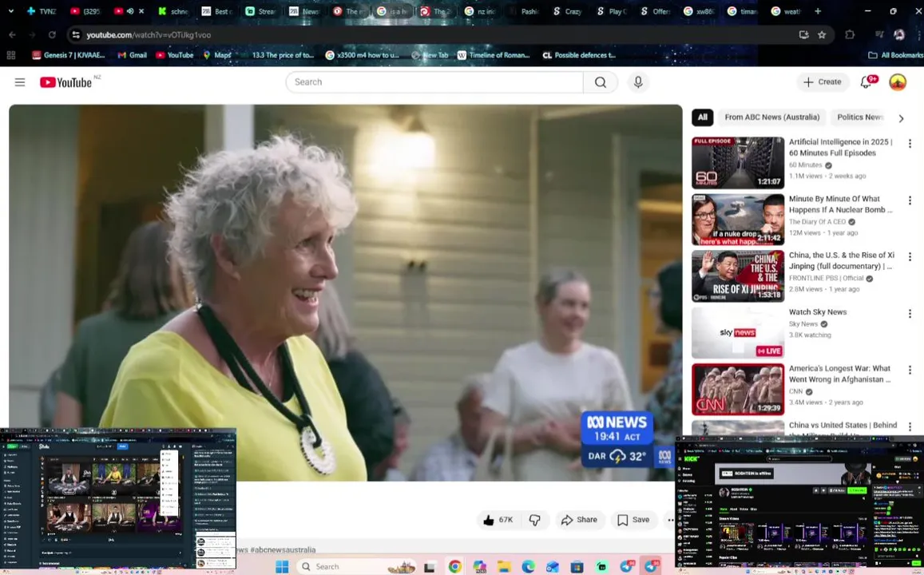Open the YouTube account avatar menu
Viewport: 924px width, 575px height.
pos(897,82)
